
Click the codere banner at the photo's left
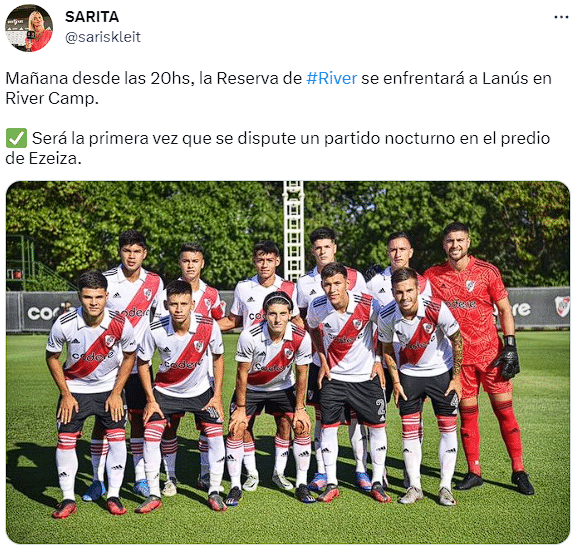pyautogui.click(x=46, y=312)
